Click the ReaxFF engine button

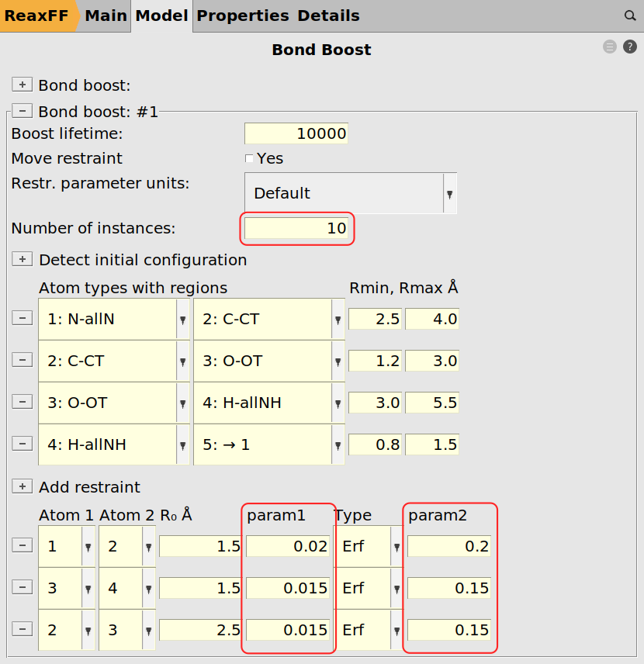tap(37, 16)
